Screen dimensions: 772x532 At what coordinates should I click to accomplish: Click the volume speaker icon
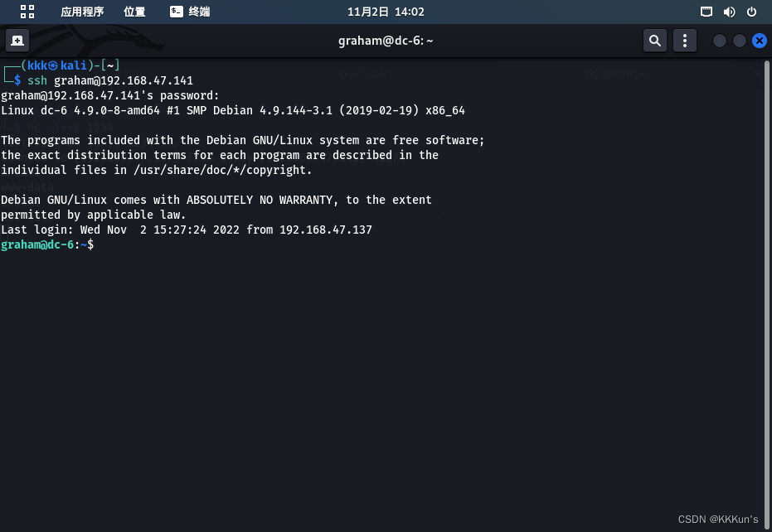(729, 12)
